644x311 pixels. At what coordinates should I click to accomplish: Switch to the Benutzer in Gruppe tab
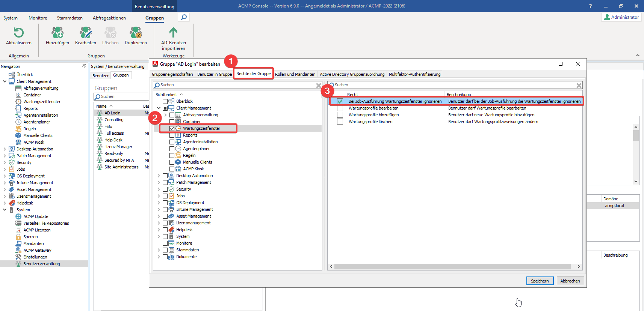click(215, 74)
